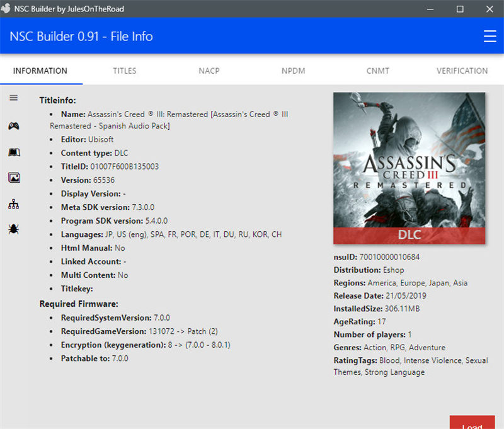This screenshot has height=429, width=504.
Task: Click the NSC Builder app icon in title bar
Action: coord(6,9)
